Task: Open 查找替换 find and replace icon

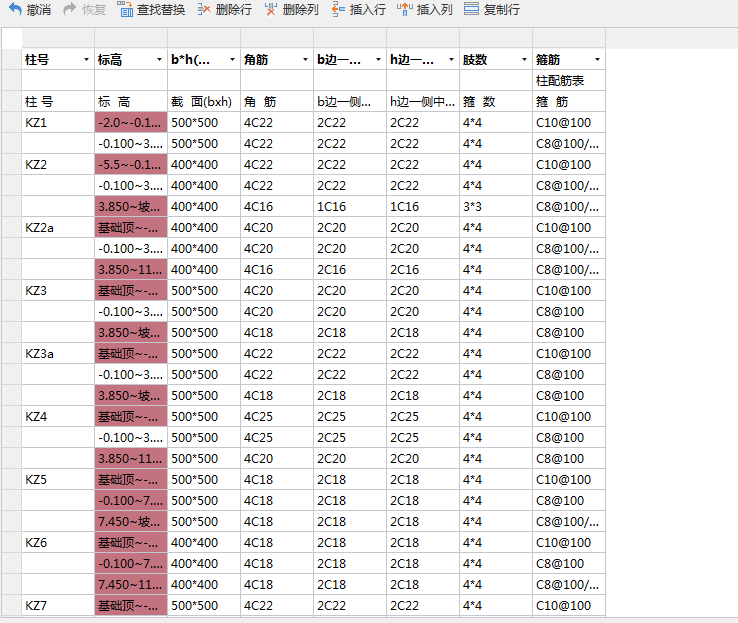Action: pos(125,9)
